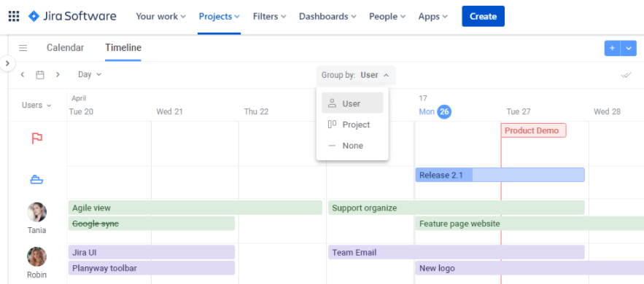Open the hamburger menu beside Calendar
This screenshot has width=644, height=284.
point(23,48)
